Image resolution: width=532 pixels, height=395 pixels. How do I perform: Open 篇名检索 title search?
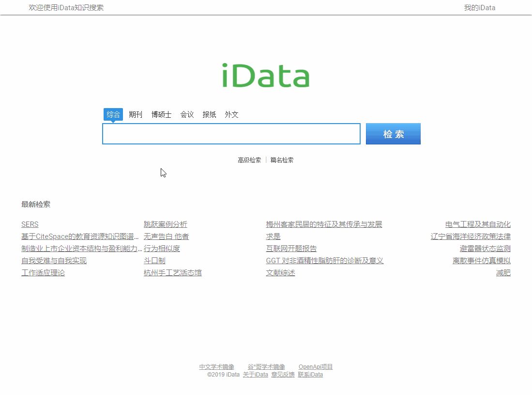(x=282, y=160)
